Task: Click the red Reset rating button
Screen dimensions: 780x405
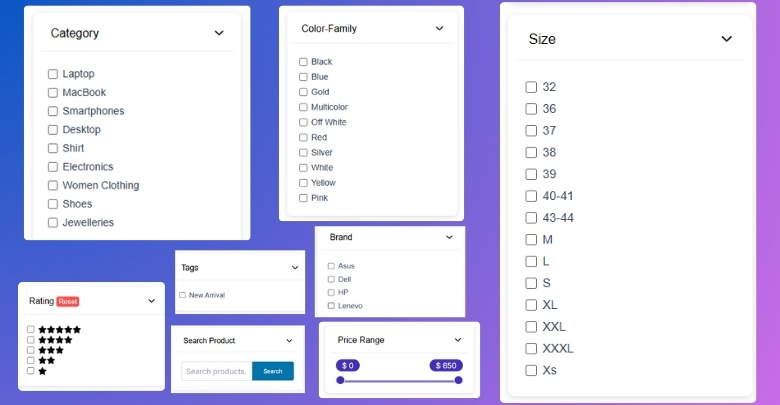Action: pos(68,301)
